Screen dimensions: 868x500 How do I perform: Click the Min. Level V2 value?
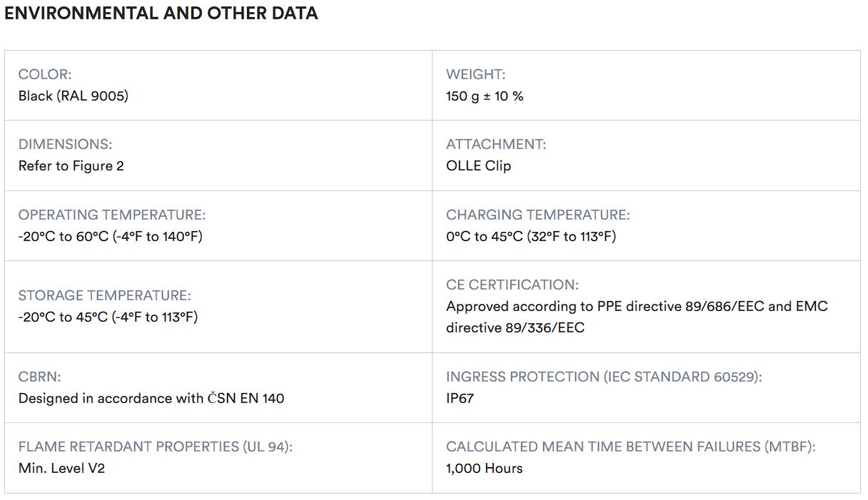pos(61,468)
